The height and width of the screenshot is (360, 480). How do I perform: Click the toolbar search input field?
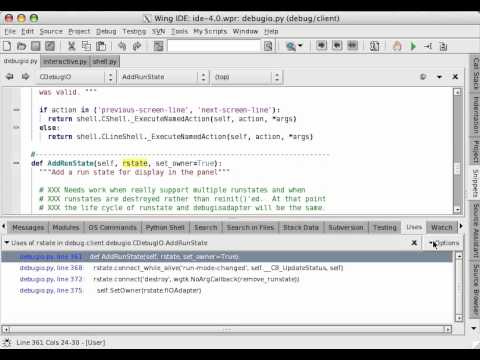pos(214,46)
